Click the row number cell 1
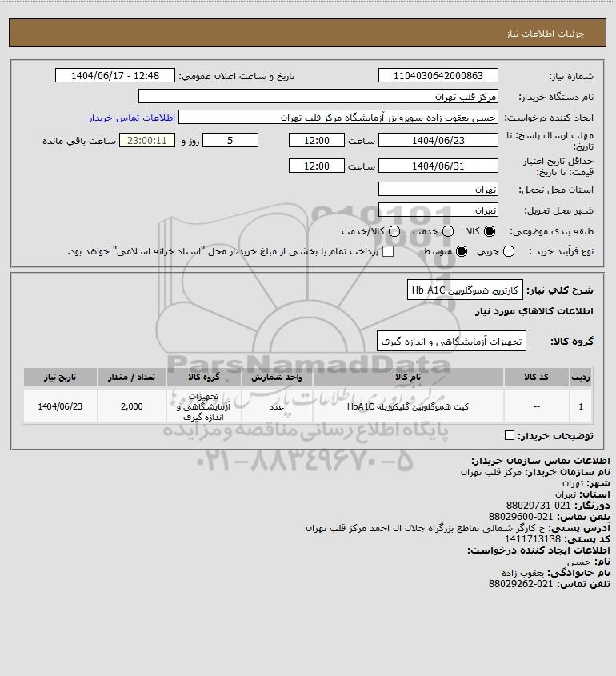The height and width of the screenshot is (676, 616). point(581,406)
